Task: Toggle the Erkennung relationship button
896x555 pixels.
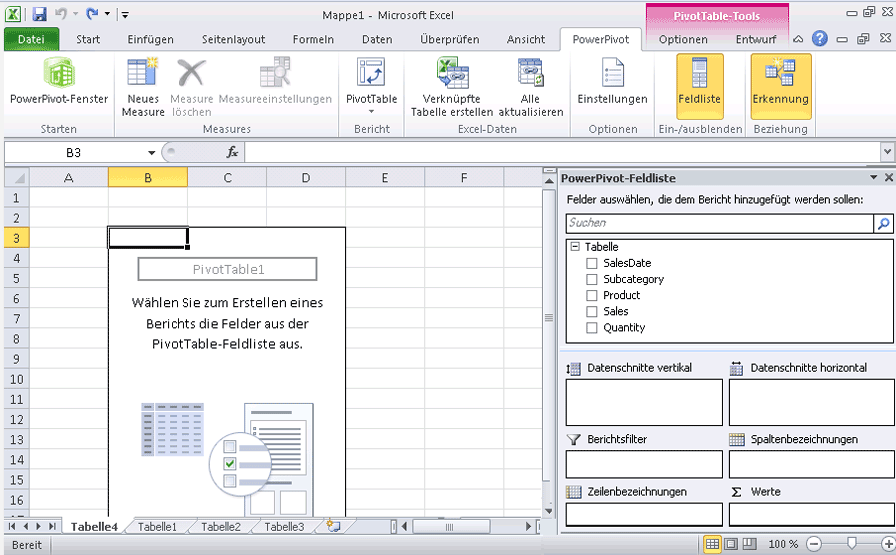Action: (x=781, y=87)
